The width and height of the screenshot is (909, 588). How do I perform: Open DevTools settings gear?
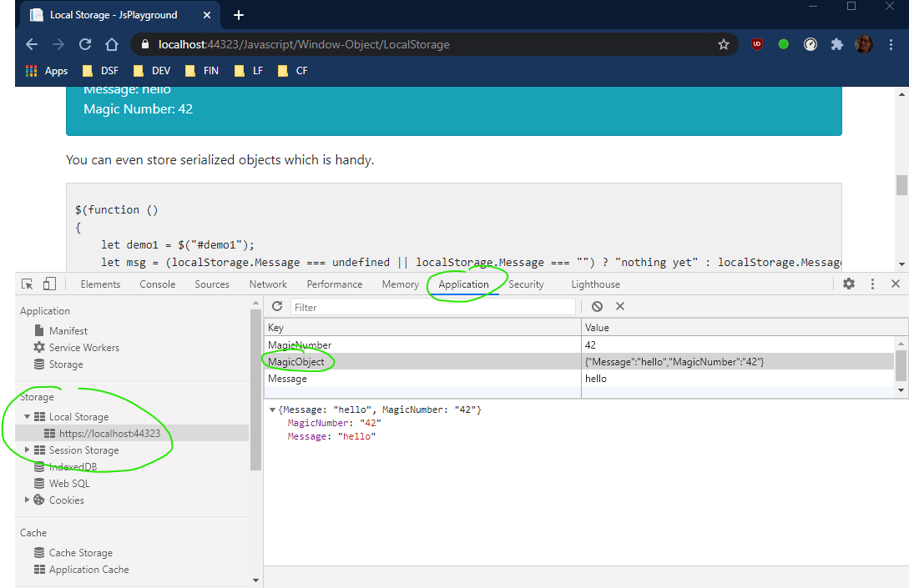pyautogui.click(x=849, y=284)
